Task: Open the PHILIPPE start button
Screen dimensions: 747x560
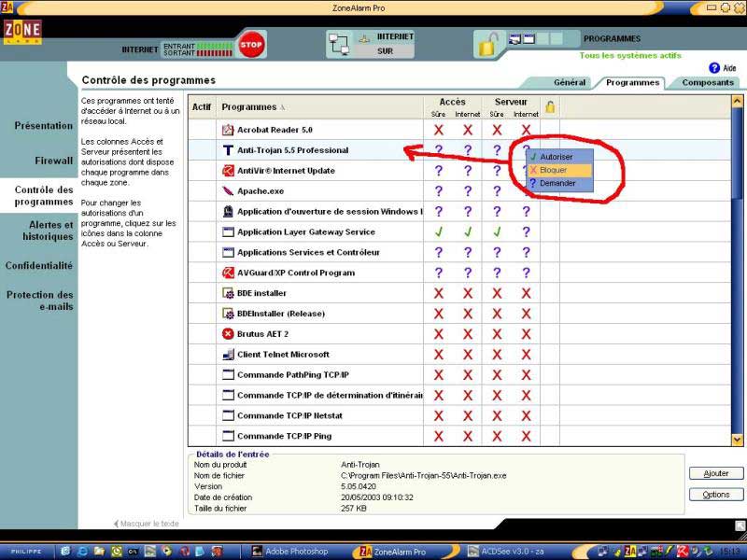Action: click(x=26, y=552)
